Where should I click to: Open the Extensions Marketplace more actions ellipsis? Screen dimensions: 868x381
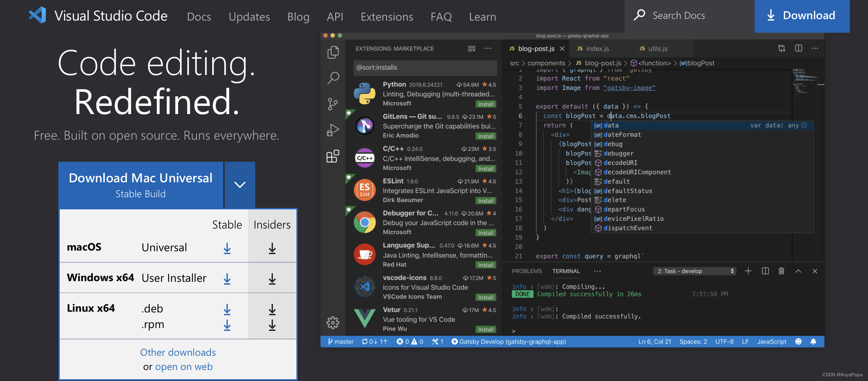click(x=488, y=48)
